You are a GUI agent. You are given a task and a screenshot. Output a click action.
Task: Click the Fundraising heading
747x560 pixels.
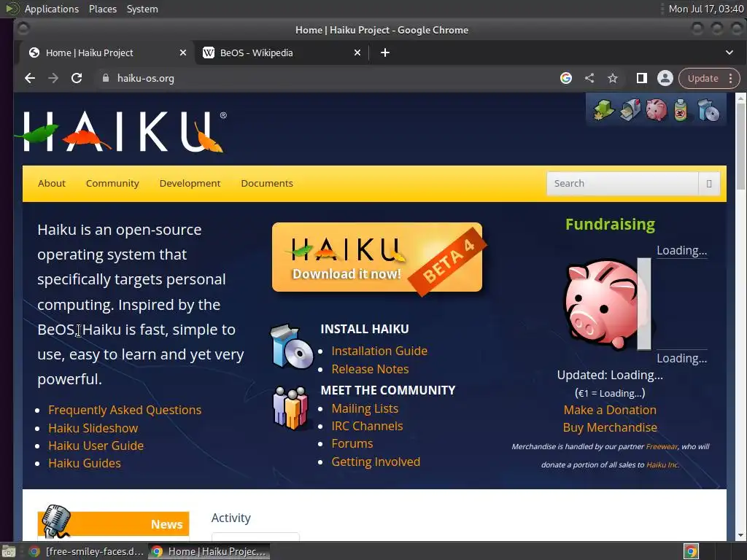pos(611,225)
